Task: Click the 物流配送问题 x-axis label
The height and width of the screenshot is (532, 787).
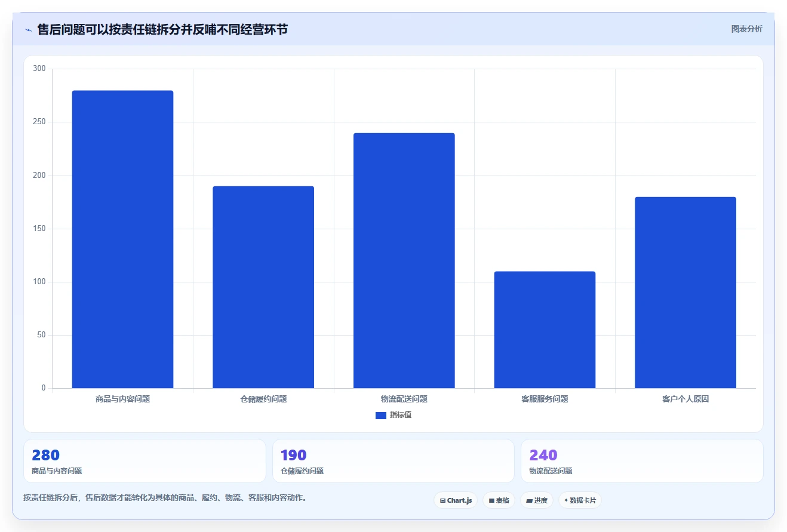Action: [404, 399]
